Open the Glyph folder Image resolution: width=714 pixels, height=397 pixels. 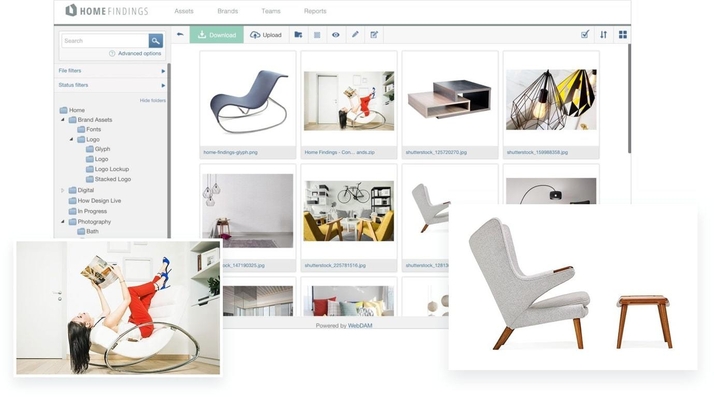click(x=98, y=149)
